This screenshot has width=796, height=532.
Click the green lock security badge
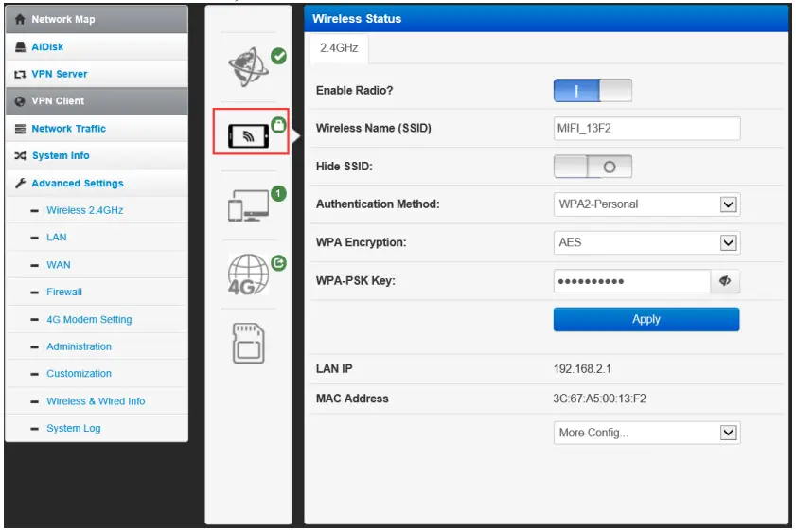[x=278, y=125]
